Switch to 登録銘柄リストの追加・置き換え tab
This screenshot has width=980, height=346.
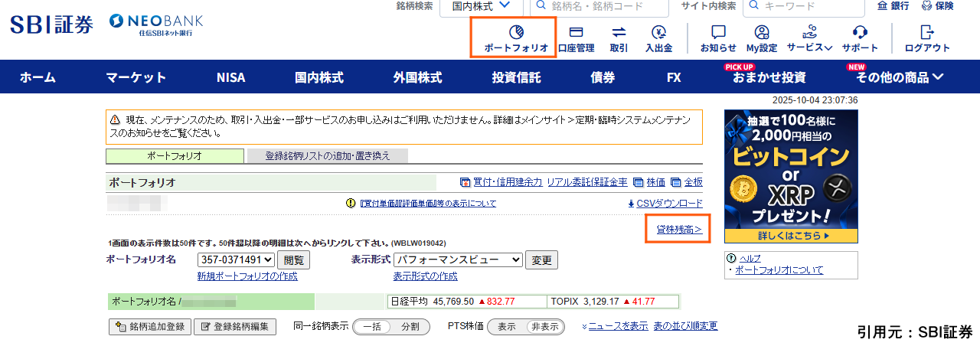327,156
